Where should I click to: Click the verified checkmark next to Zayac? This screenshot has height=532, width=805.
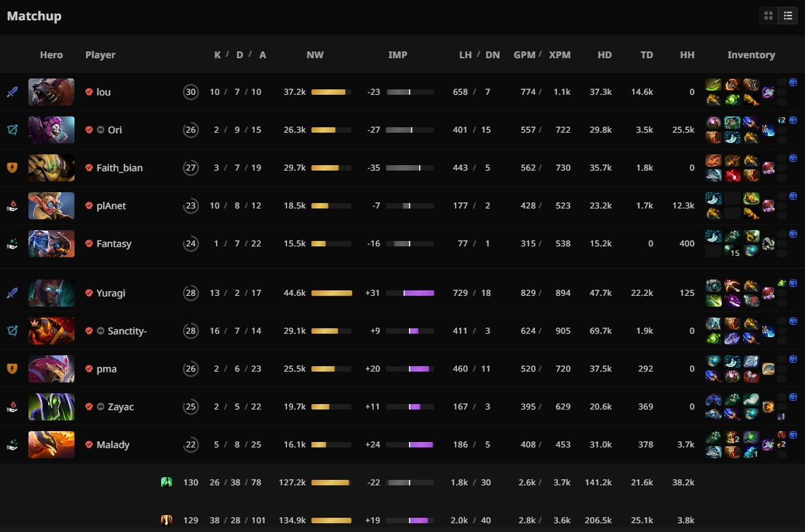coord(89,407)
